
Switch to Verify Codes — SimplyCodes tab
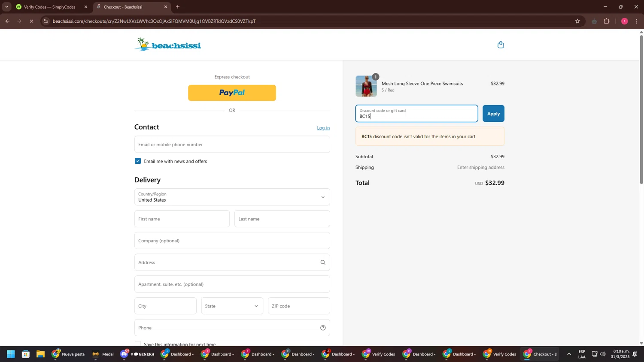pyautogui.click(x=50, y=7)
